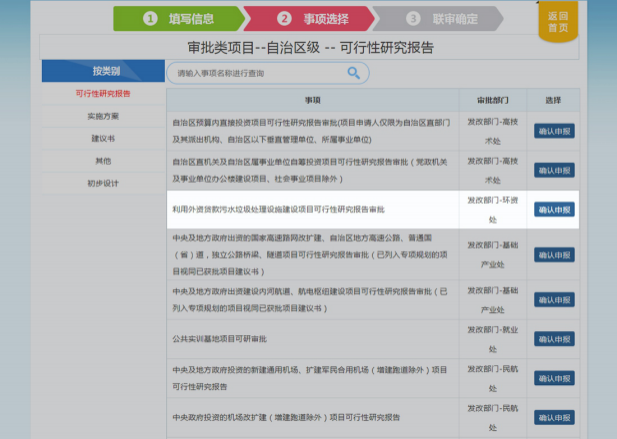
Task: Click 确认申报 for 内河航道、航电枢纽 row
Action: (554, 300)
